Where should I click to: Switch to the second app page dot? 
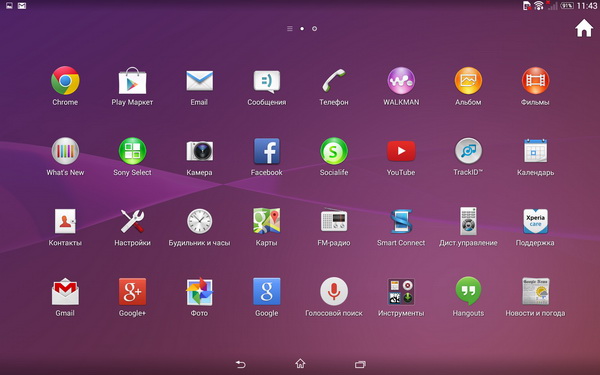click(x=314, y=29)
